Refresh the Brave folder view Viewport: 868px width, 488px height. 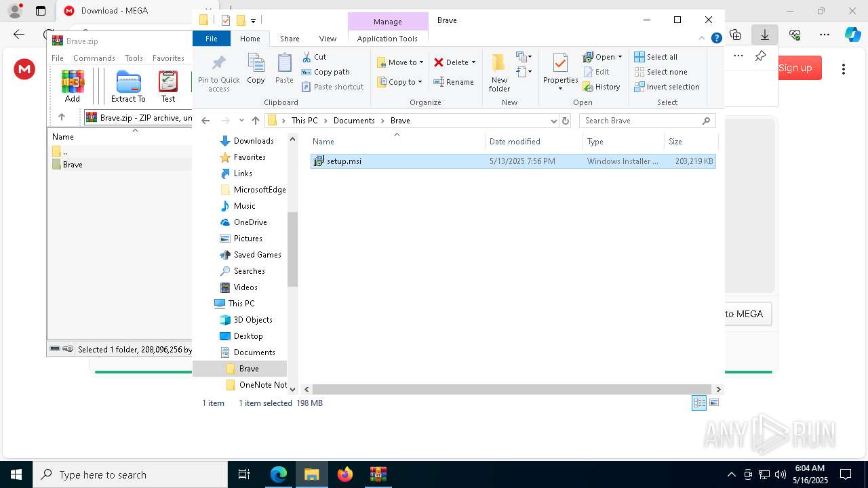[x=566, y=121]
